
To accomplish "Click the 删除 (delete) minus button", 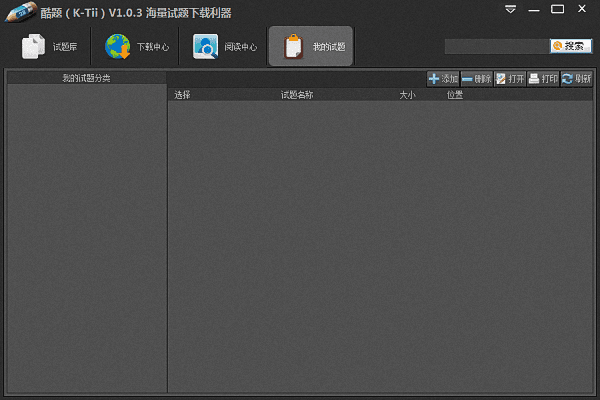I will click(476, 79).
